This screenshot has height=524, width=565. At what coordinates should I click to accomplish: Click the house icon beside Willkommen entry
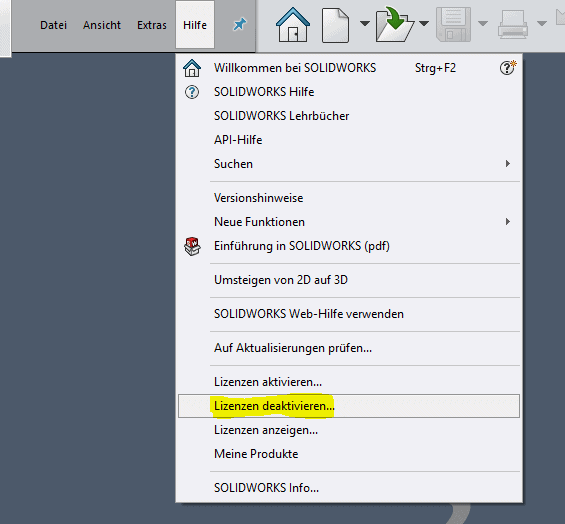192,68
